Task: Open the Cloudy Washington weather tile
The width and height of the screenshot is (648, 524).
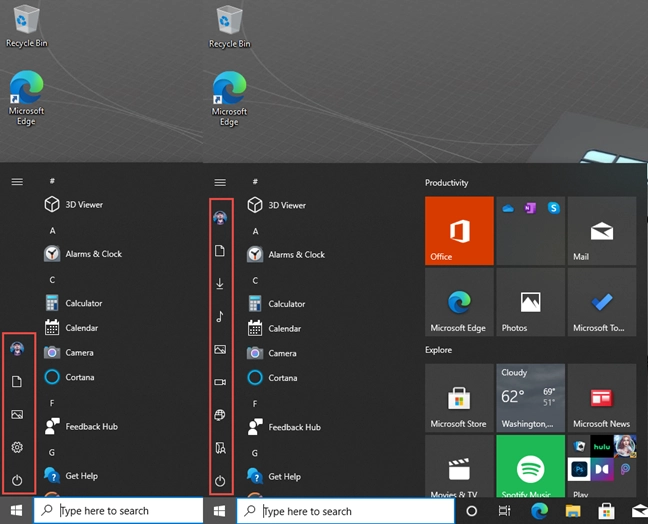Action: 530,398
